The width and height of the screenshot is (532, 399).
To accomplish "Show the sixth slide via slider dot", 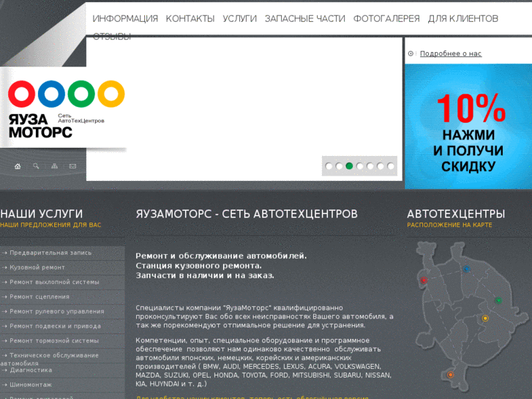I will [381, 166].
